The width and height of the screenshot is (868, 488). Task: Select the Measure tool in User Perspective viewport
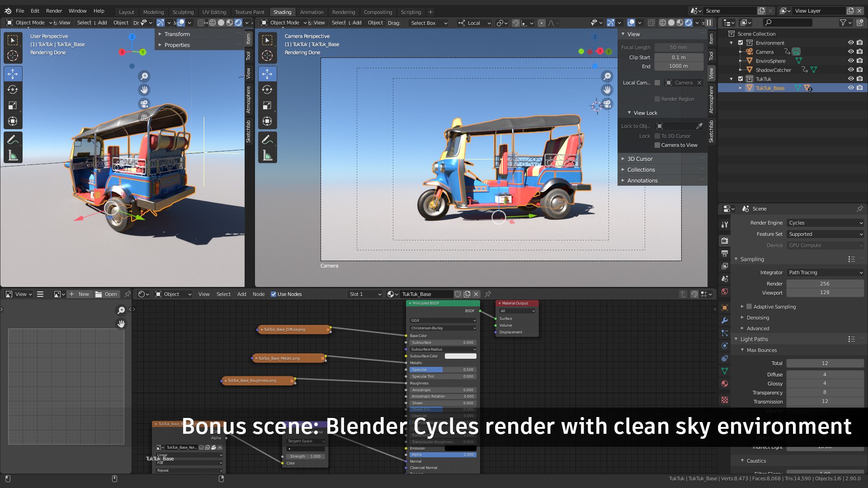pos(13,155)
